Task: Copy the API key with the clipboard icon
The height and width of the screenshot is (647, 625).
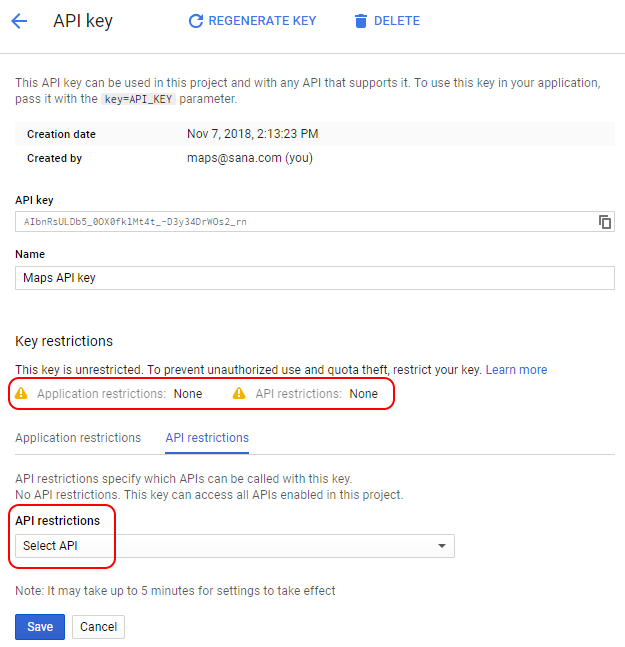Action: point(604,222)
